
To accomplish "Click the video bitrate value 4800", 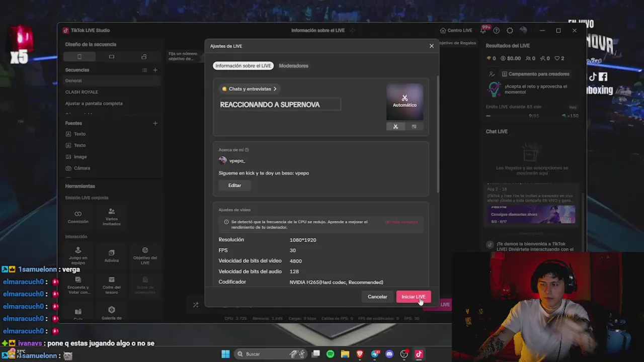I will tap(296, 261).
